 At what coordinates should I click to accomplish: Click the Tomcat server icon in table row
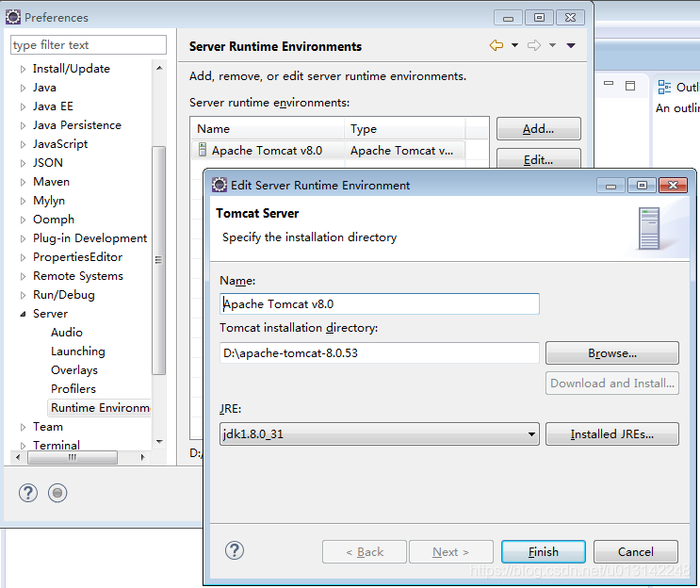(x=203, y=150)
